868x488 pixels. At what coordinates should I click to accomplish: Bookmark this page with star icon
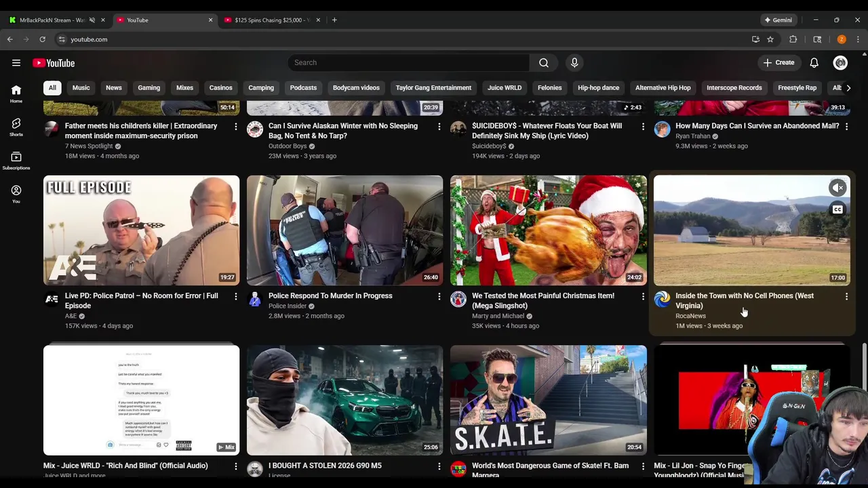coord(770,39)
